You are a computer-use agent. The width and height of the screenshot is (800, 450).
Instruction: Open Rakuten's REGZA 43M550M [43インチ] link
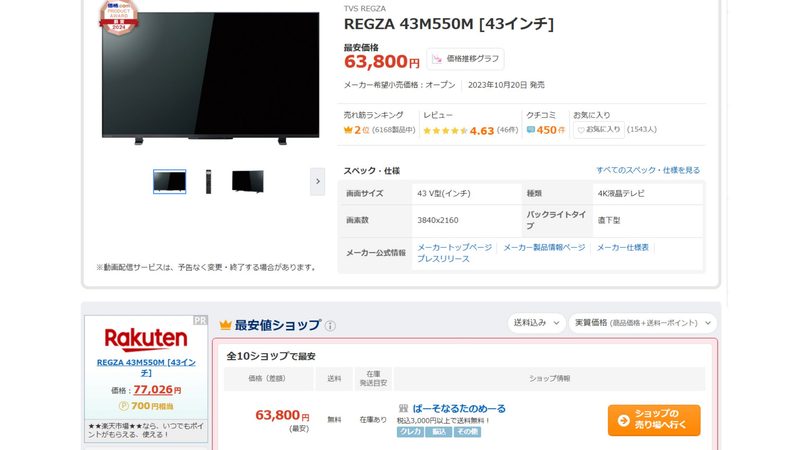tap(146, 367)
